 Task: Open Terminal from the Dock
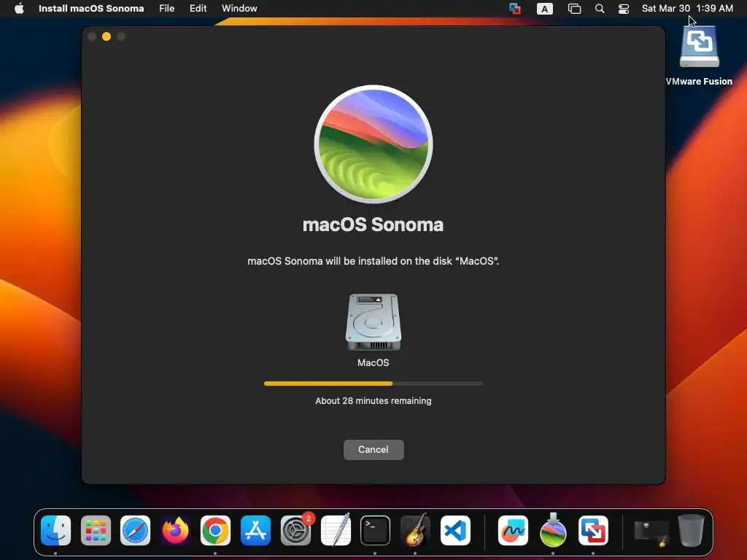376,530
